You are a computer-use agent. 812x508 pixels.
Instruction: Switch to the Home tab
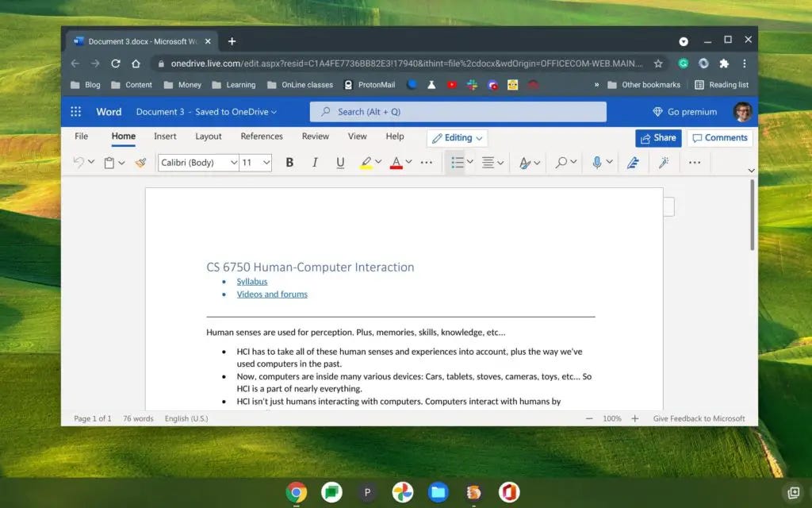[123, 137]
